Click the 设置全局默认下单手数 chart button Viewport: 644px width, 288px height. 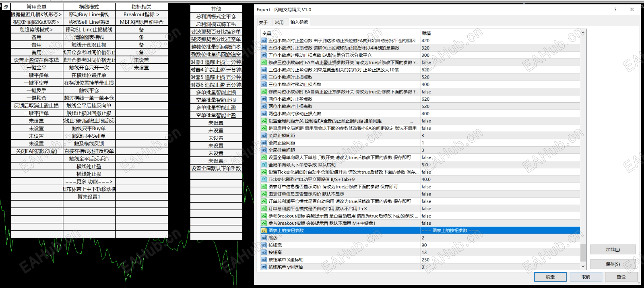(x=216, y=168)
